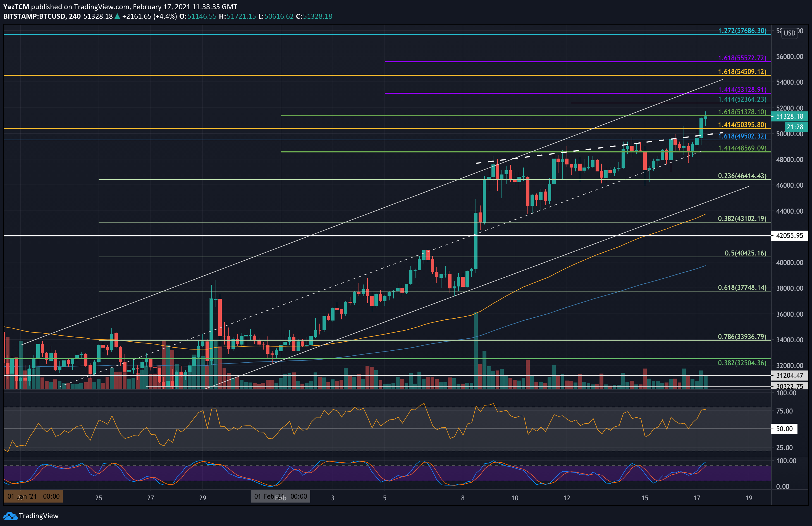Select the 0.618(37748.14) retracement label
812x526 pixels.
tap(742, 288)
